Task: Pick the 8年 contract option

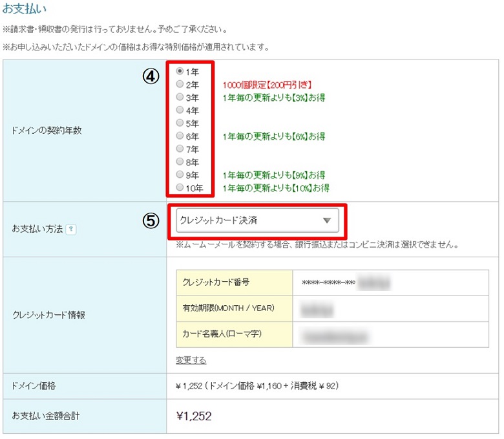Action: 180,162
